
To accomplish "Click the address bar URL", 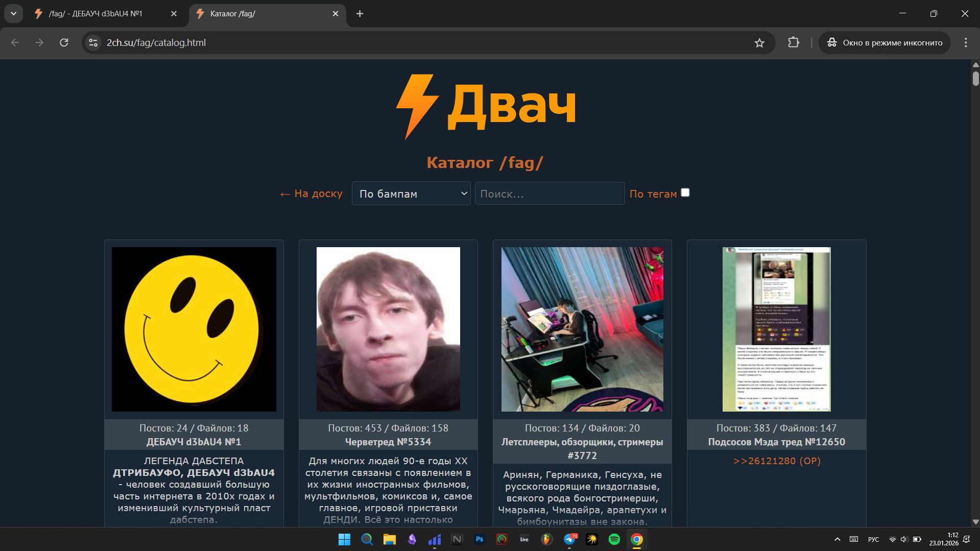I will click(156, 43).
